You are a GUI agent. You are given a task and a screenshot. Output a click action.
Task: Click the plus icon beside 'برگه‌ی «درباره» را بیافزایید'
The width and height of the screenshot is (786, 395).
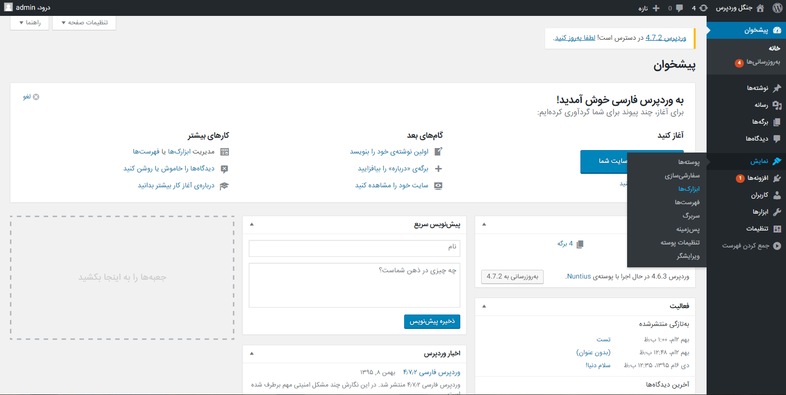(x=439, y=168)
